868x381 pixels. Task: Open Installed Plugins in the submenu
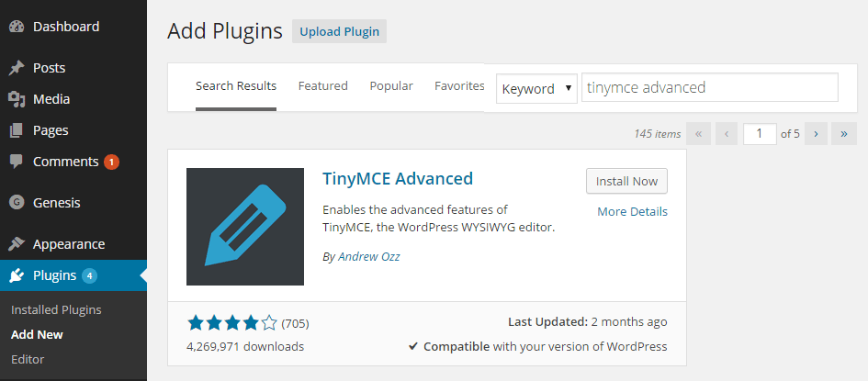point(56,309)
